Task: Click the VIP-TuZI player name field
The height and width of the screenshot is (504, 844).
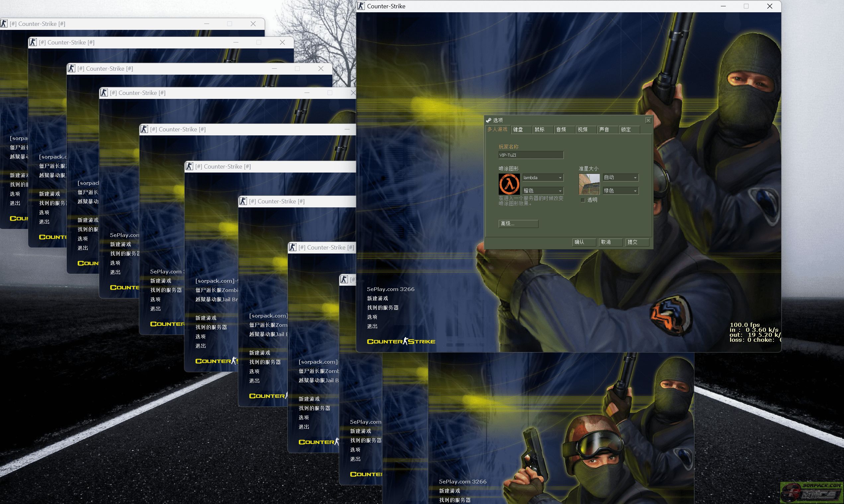Action: (531, 155)
